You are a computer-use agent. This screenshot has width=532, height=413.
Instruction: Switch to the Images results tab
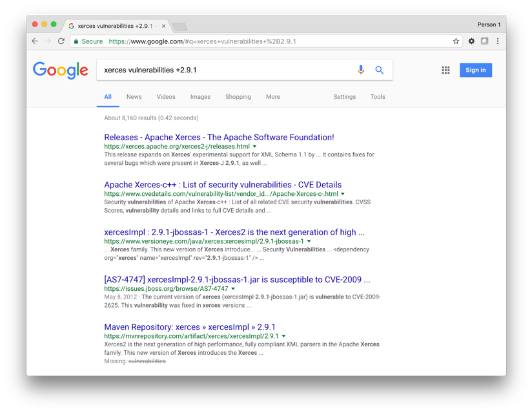coord(200,97)
